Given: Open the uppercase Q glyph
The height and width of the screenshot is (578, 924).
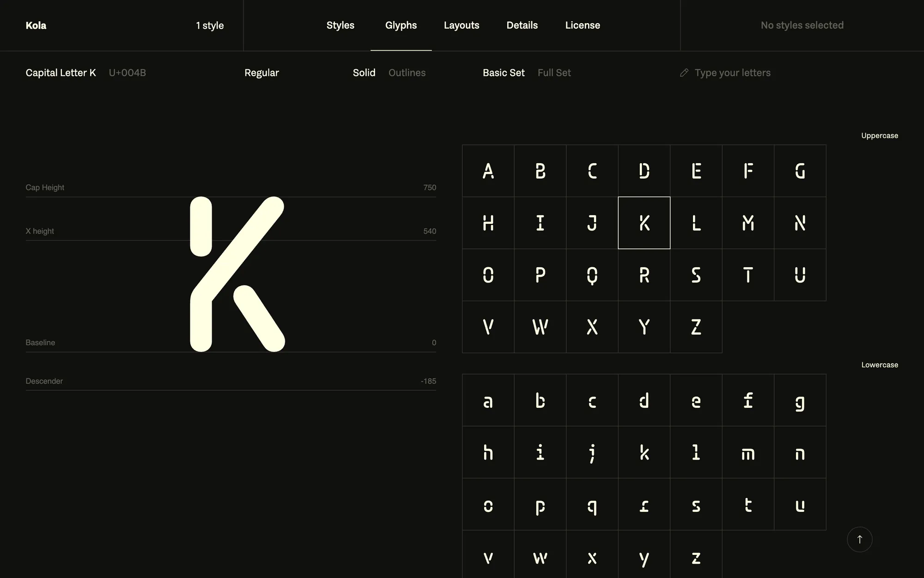Looking at the screenshot, I should [x=592, y=275].
